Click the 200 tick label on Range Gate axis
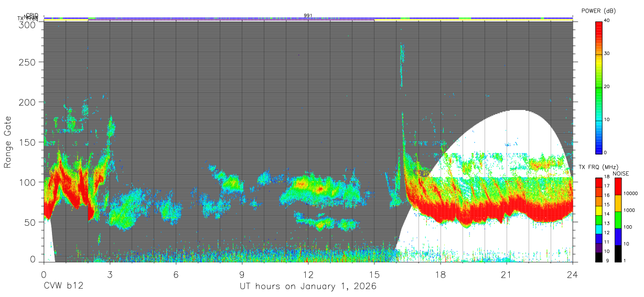This screenshot has width=644, height=297. click(28, 102)
